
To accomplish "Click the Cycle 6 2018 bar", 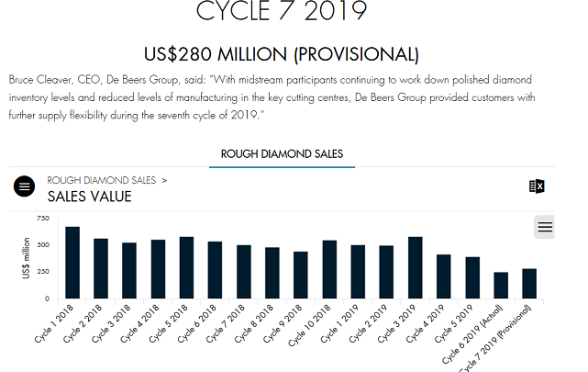I will click(215, 270).
